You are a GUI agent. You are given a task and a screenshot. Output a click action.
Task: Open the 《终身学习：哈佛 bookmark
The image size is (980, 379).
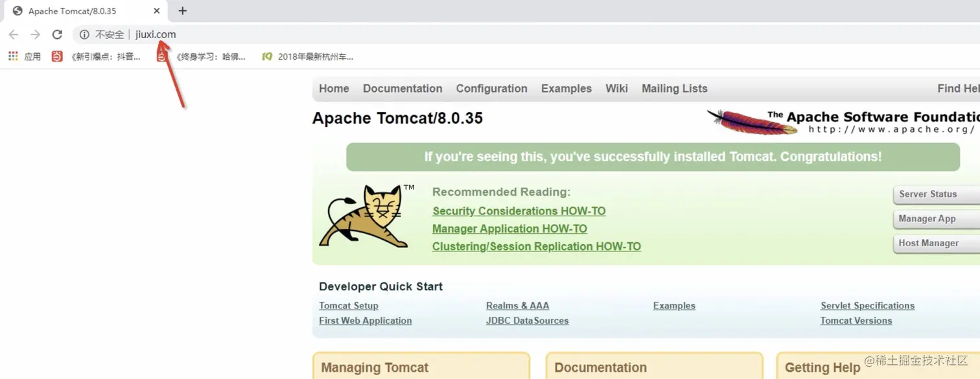pos(202,56)
